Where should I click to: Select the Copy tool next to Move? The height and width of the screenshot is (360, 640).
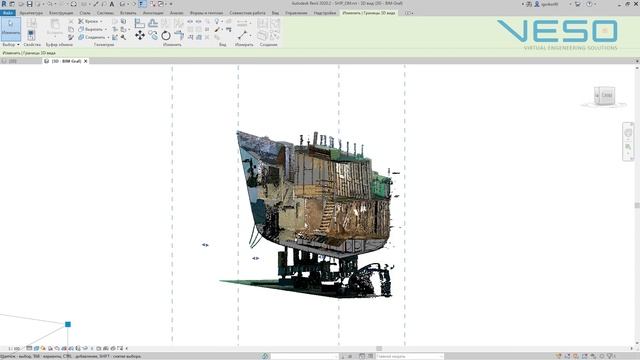tap(153, 36)
